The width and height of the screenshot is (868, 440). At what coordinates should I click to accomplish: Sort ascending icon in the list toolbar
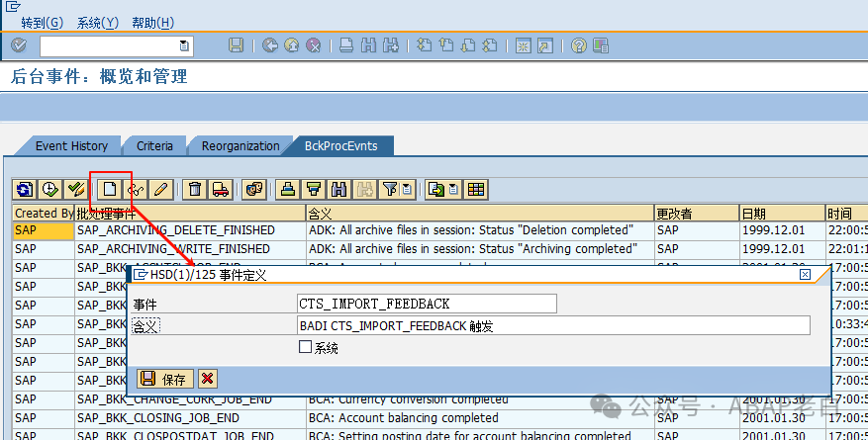288,190
